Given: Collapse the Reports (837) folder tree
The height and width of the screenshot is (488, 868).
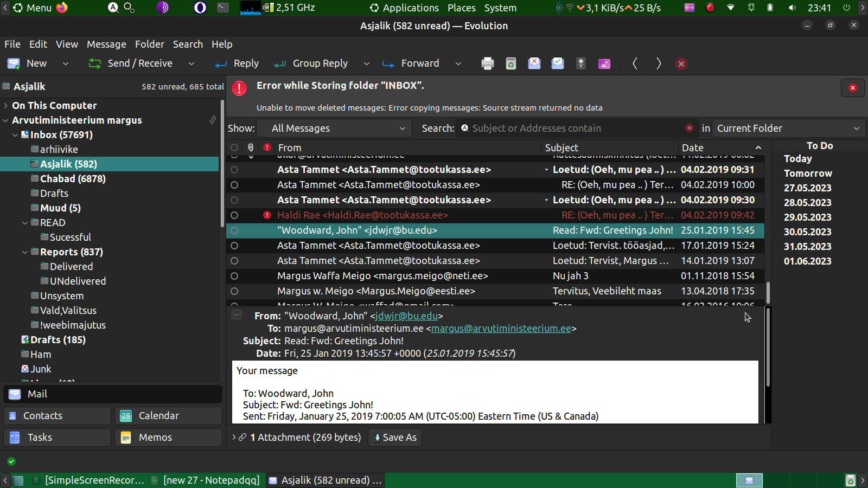Looking at the screenshot, I should coord(25,252).
